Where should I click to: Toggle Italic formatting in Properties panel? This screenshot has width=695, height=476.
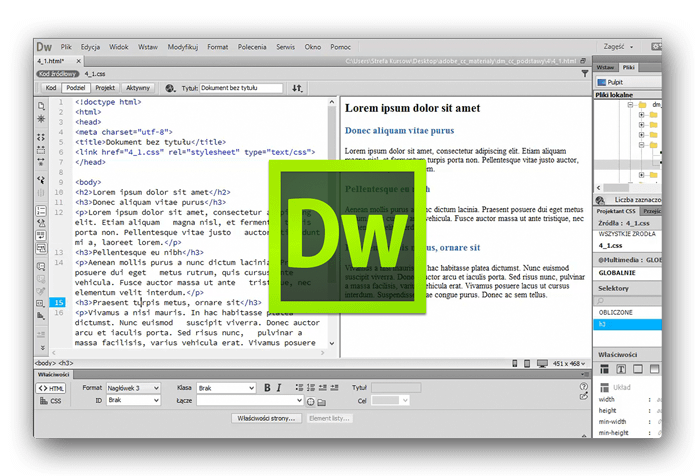click(280, 387)
